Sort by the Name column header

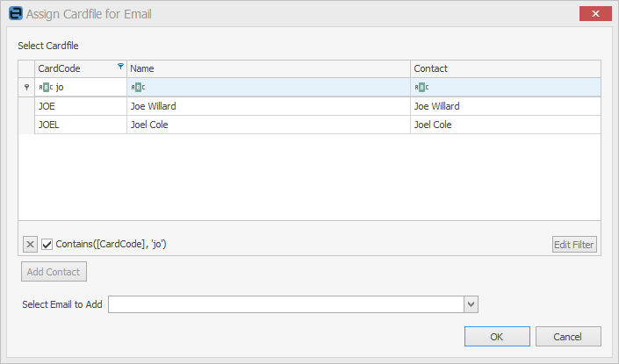[x=269, y=68]
